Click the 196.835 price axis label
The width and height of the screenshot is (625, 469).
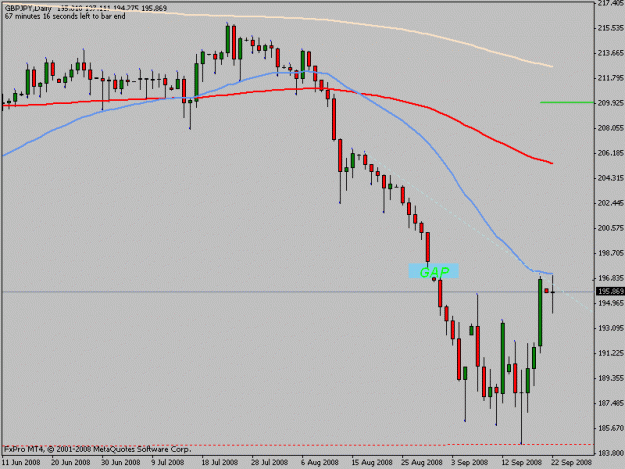610,278
